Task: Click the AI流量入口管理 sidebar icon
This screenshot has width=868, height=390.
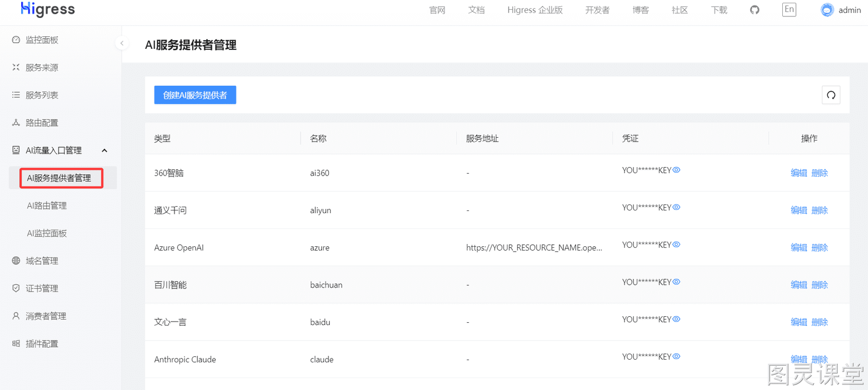Action: [x=16, y=150]
